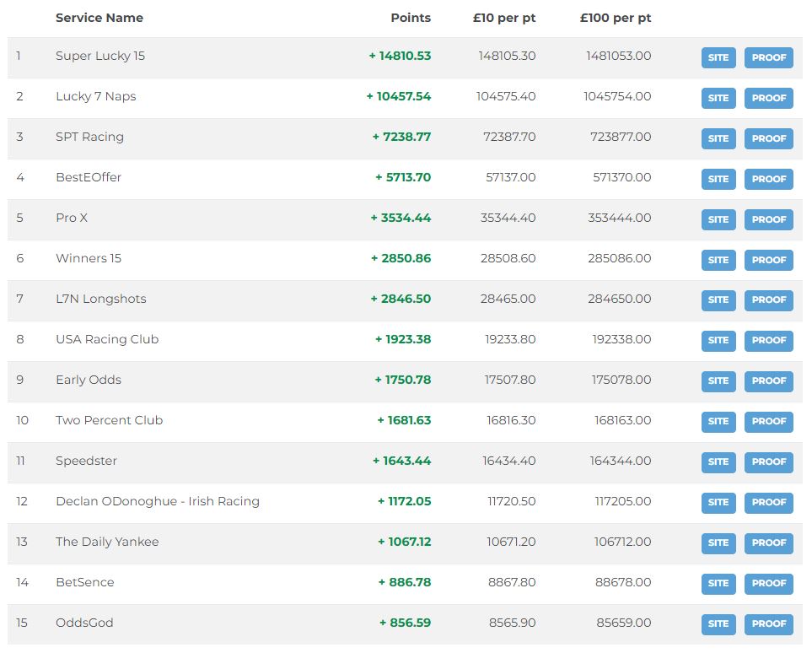This screenshot has width=812, height=653.
Task: Click SITE for USA Racing Club
Action: (718, 341)
